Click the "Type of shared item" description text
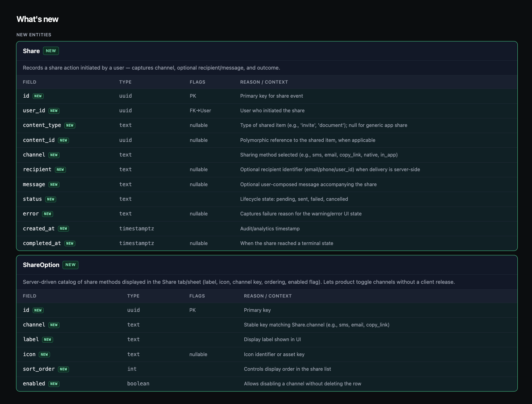 coord(324,125)
